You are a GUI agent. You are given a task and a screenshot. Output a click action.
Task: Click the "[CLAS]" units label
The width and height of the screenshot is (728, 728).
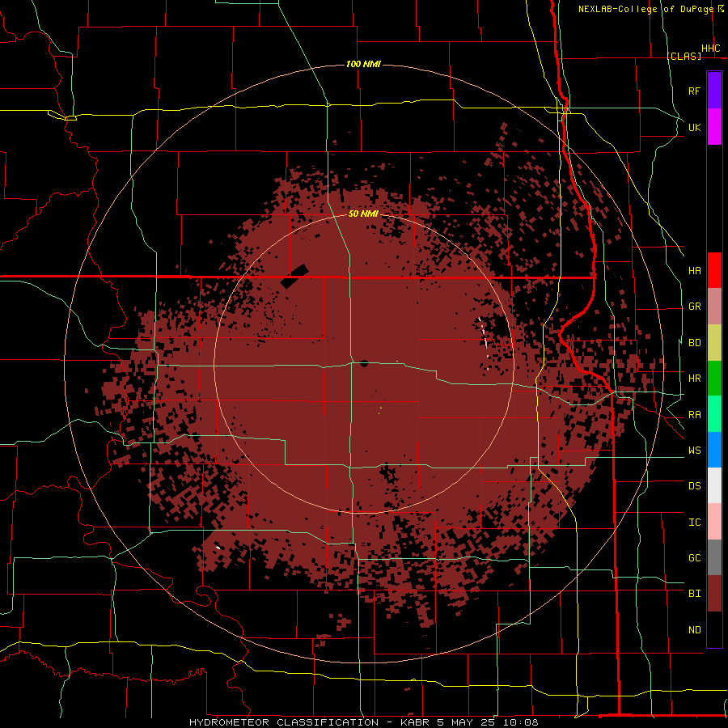click(x=684, y=56)
